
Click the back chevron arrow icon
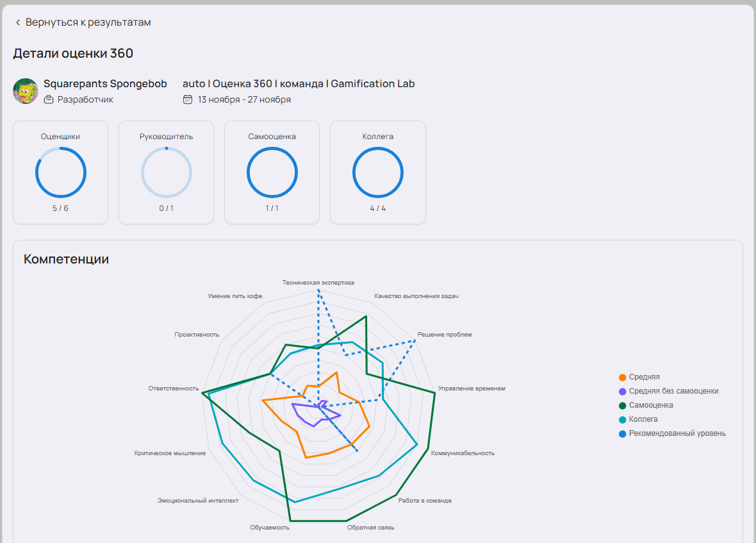click(x=17, y=22)
